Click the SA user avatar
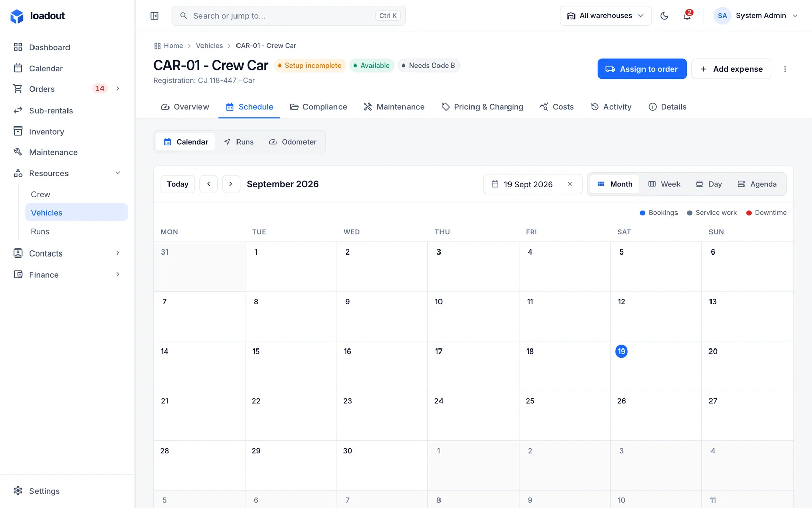The image size is (812, 508). click(722, 16)
